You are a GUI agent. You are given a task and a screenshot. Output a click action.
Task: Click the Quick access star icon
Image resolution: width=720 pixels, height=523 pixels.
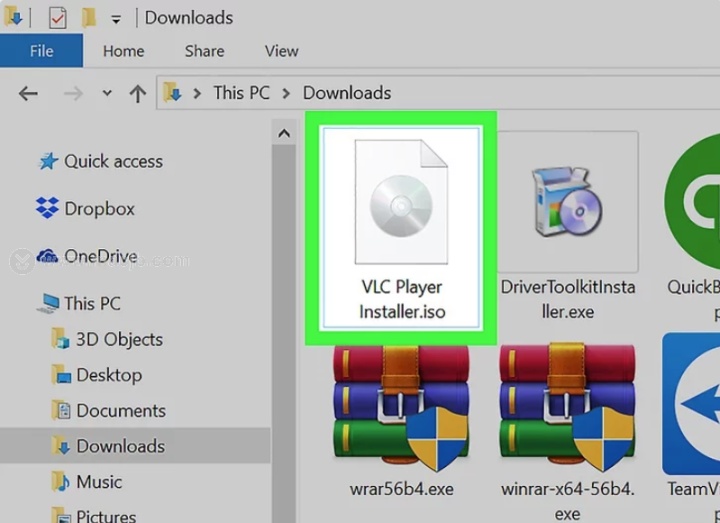(x=48, y=161)
